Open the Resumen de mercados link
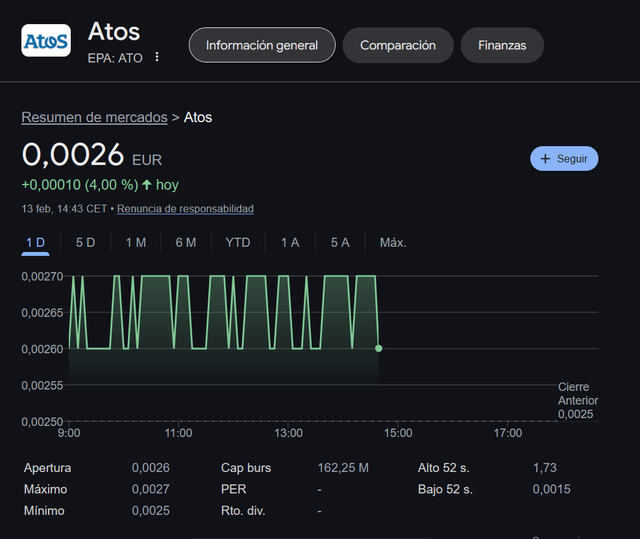The width and height of the screenshot is (640, 539). [x=94, y=118]
